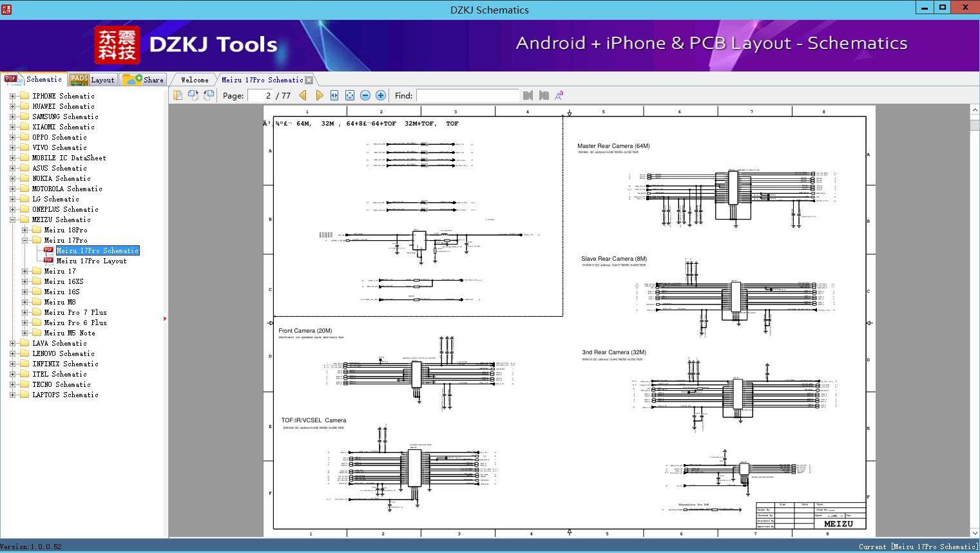The width and height of the screenshot is (980, 553).
Task: Collapse the Meizu 17Pro tree node
Action: coord(24,240)
